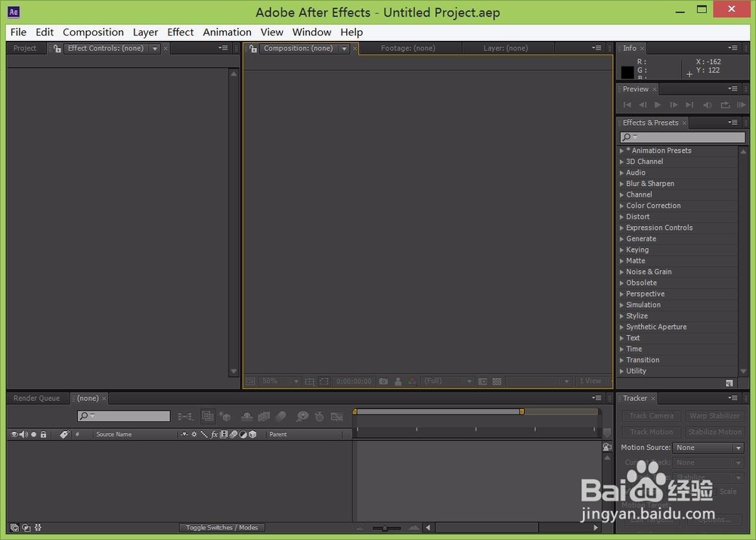The image size is (756, 540).
Task: Click the Auto-keyframe stopwatch icon in timeline
Action: 319,417
